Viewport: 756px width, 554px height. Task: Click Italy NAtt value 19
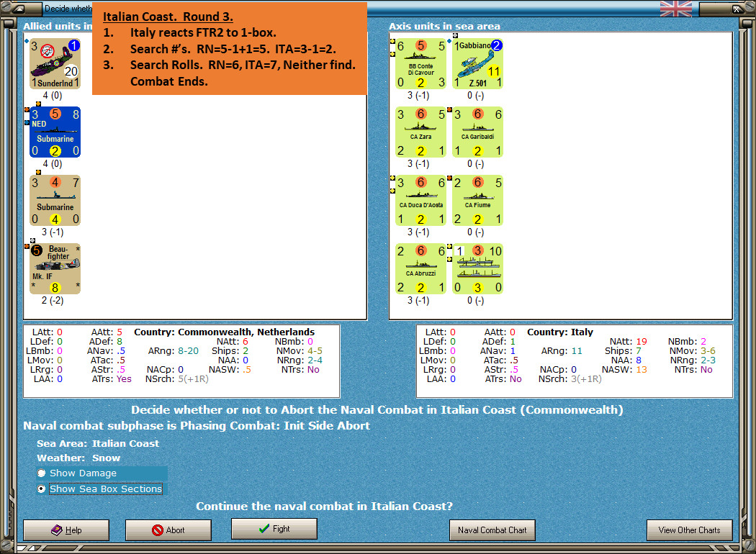coord(642,342)
